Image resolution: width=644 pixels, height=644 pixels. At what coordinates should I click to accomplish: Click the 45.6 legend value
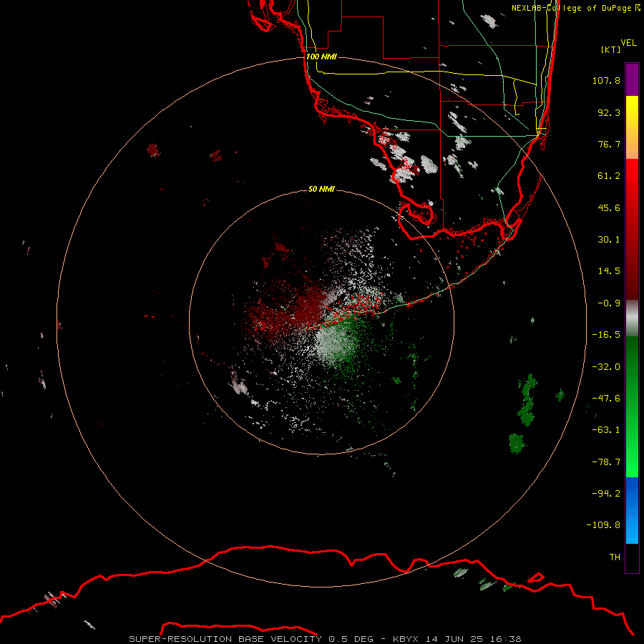coord(609,208)
